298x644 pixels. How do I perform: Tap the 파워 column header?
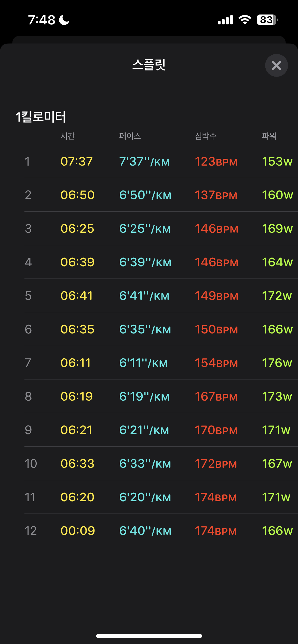coord(269,136)
